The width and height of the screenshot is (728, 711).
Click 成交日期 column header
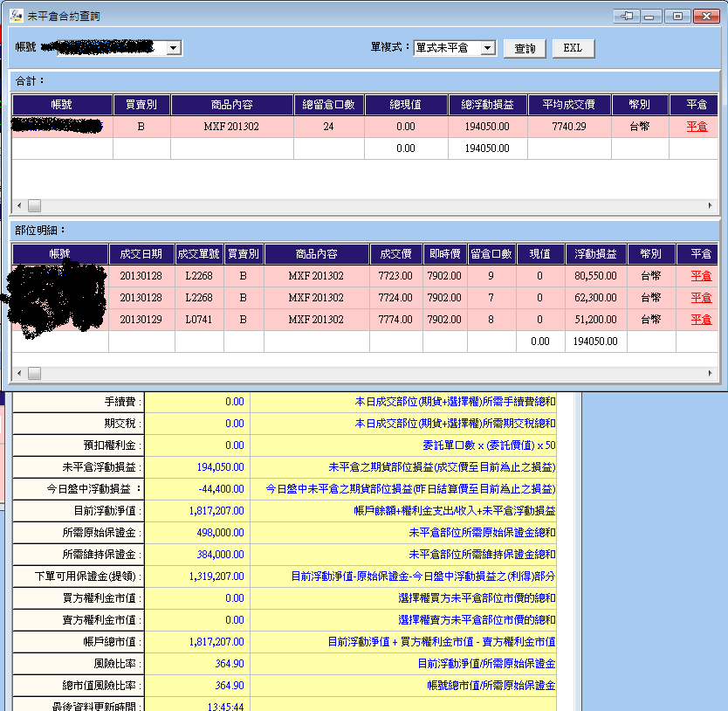pos(141,254)
